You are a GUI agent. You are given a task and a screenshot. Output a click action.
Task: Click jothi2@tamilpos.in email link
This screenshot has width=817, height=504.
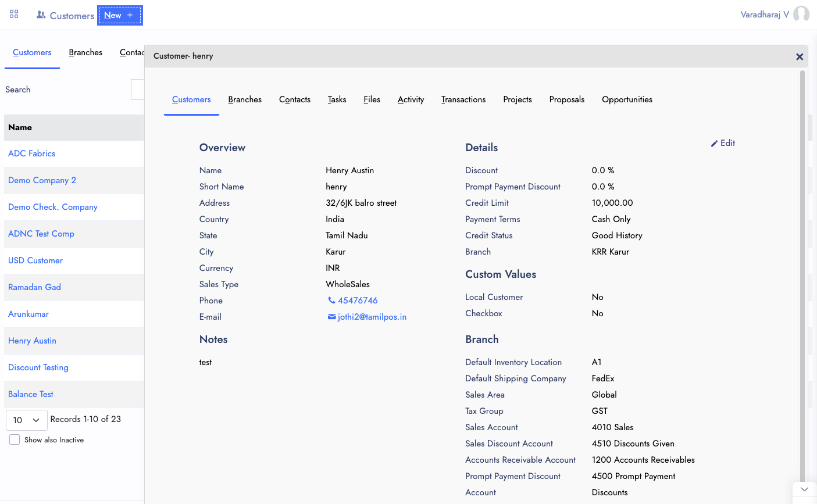point(372,317)
